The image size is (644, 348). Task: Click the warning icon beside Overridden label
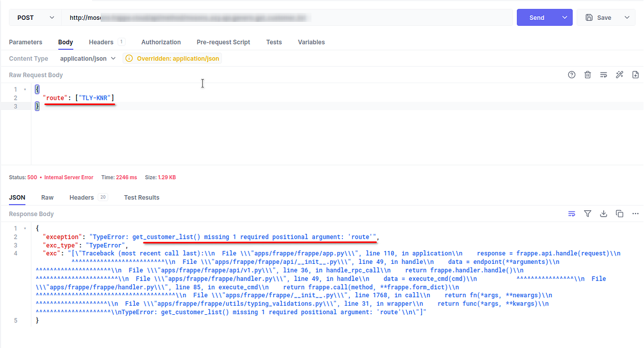tap(129, 58)
